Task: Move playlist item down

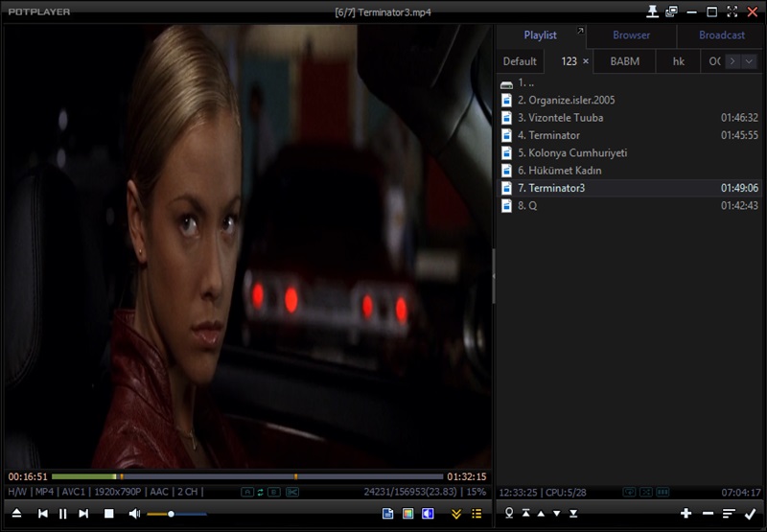Action: pyautogui.click(x=557, y=514)
